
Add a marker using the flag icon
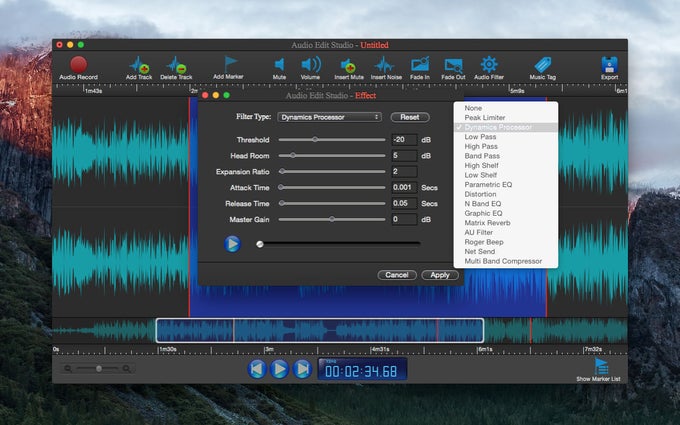click(x=230, y=64)
